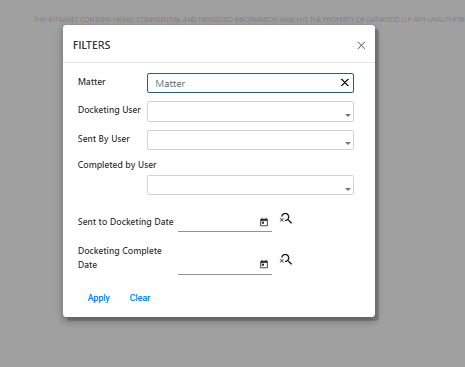Click inside the Docketing Complete Date field

218,265
